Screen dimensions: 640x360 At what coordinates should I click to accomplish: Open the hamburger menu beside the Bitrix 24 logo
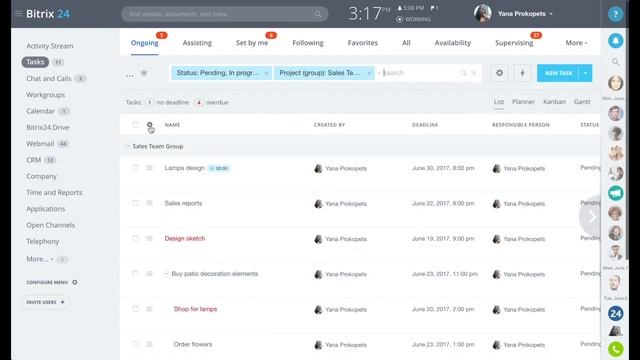point(18,13)
